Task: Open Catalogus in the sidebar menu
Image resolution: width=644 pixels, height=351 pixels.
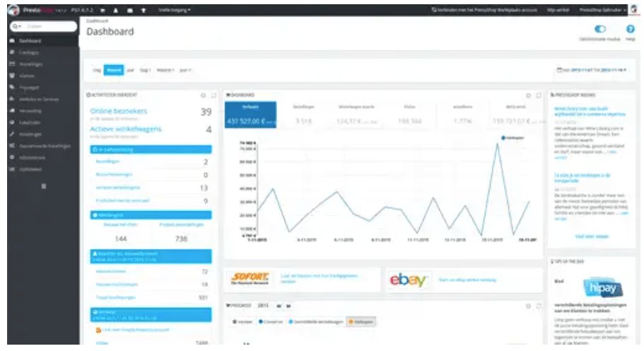Action: [x=30, y=52]
